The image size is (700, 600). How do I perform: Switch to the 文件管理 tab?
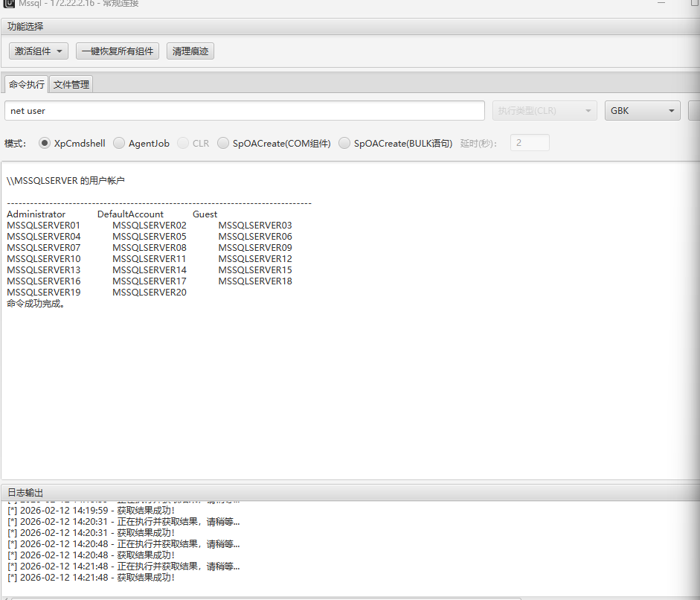[71, 84]
